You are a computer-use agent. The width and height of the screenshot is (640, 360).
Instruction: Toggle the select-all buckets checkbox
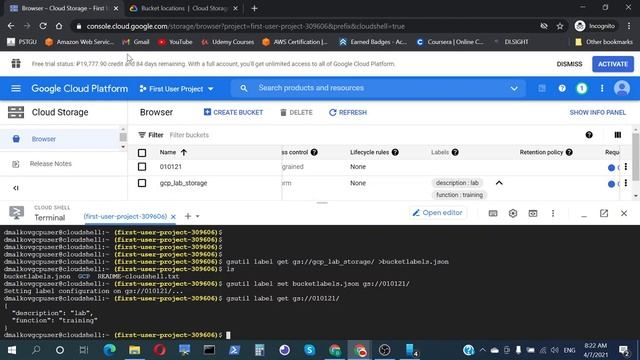[x=142, y=153]
